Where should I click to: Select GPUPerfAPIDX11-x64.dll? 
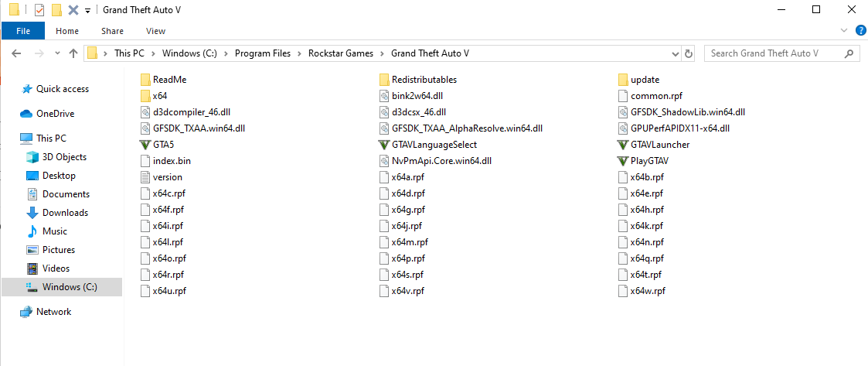[680, 128]
